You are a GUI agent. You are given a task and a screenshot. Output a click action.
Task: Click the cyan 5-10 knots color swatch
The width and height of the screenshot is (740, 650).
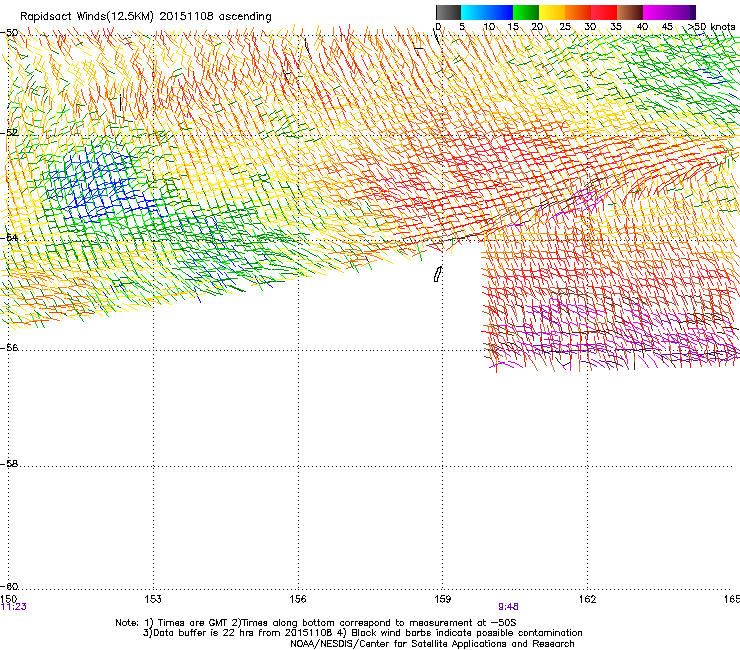pos(474,12)
